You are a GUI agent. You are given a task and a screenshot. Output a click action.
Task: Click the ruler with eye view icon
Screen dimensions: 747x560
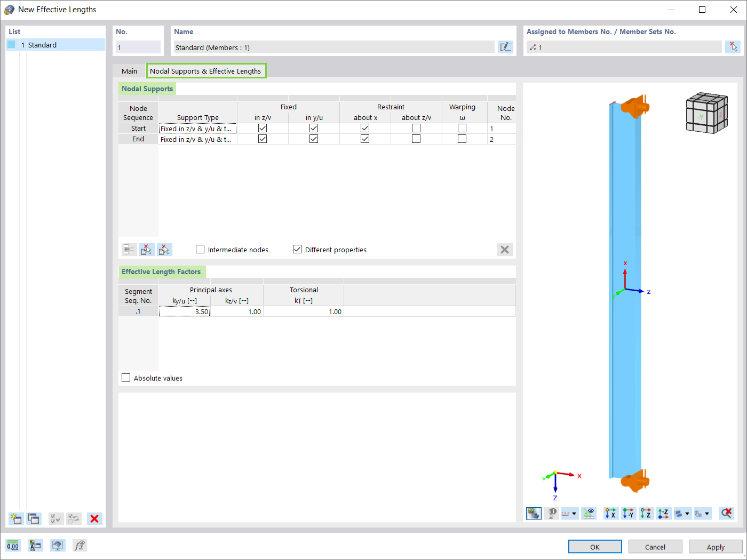pos(589,513)
